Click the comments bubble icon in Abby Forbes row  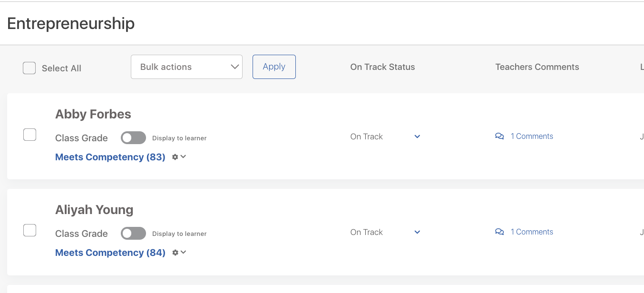click(x=499, y=137)
